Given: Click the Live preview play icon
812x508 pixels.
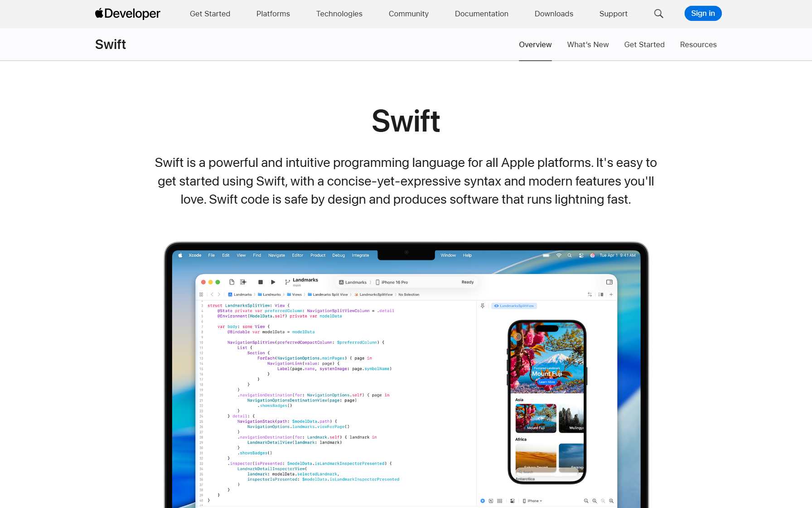Looking at the screenshot, I should pos(483,501).
